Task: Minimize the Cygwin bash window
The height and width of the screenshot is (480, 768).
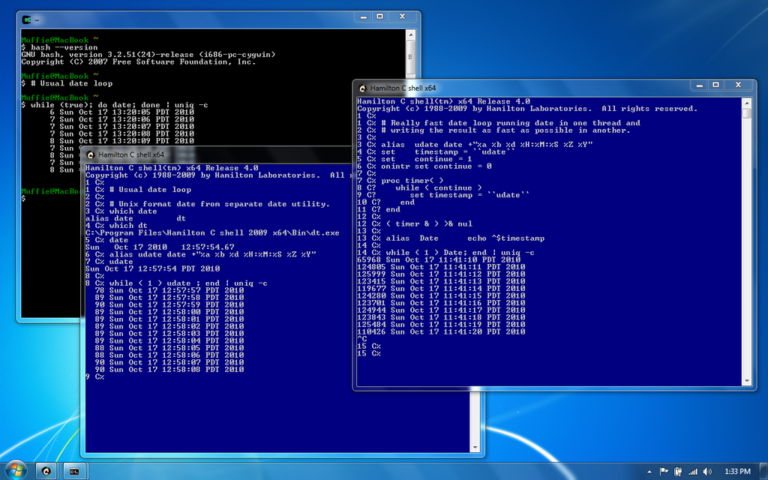Action: click(x=363, y=17)
